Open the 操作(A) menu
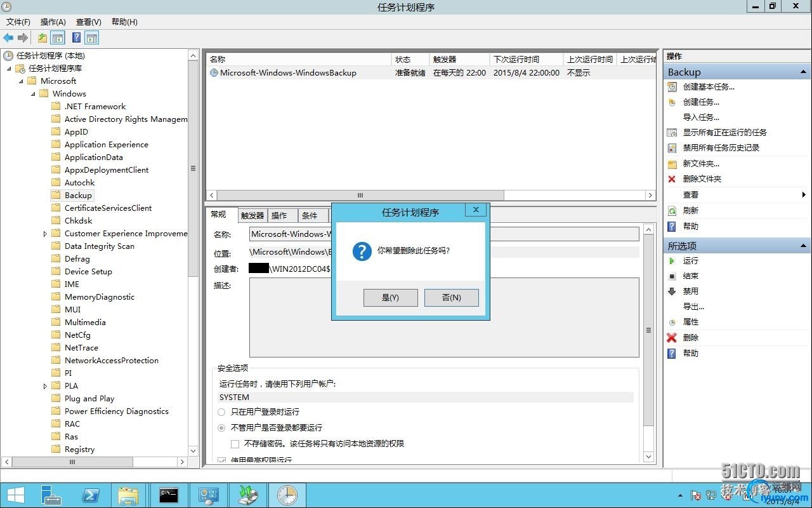This screenshot has height=508, width=812. (53, 22)
